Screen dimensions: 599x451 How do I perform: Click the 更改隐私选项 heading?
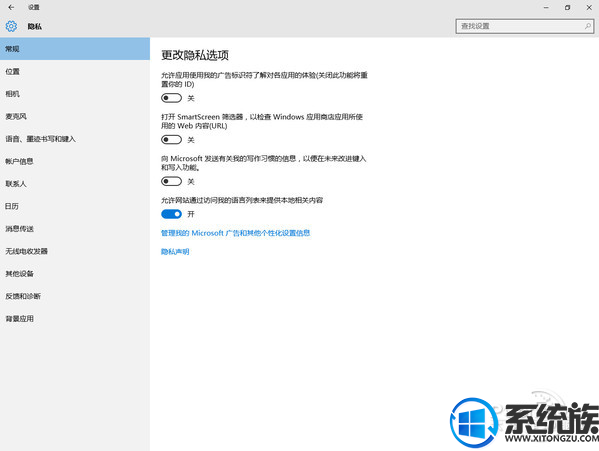point(195,55)
